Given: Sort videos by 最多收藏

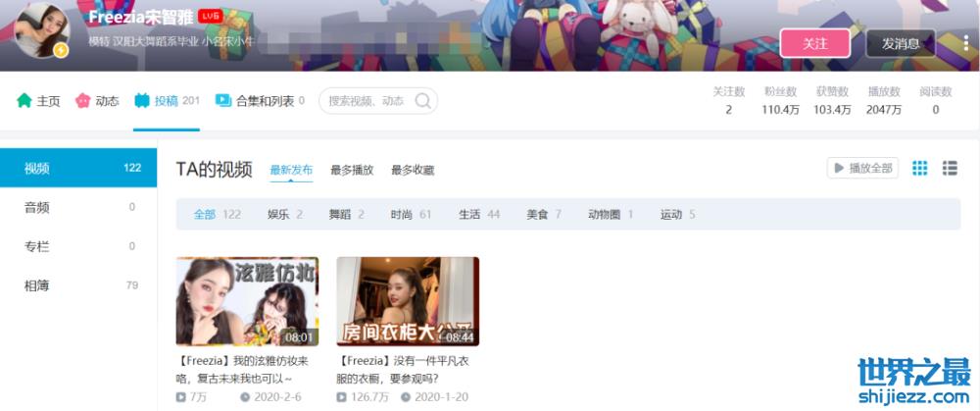Looking at the screenshot, I should click(x=413, y=170).
